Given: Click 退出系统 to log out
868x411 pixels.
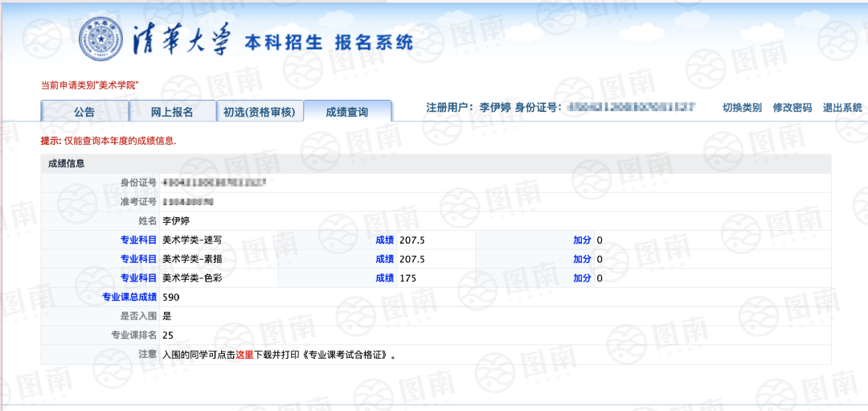Looking at the screenshot, I should click(x=842, y=108).
